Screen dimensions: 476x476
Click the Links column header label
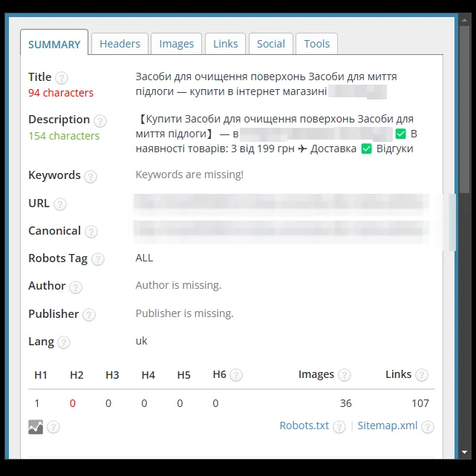tap(398, 374)
